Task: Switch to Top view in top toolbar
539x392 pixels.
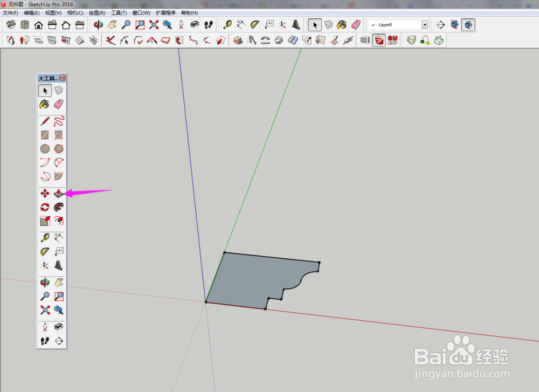Action: tap(25, 25)
